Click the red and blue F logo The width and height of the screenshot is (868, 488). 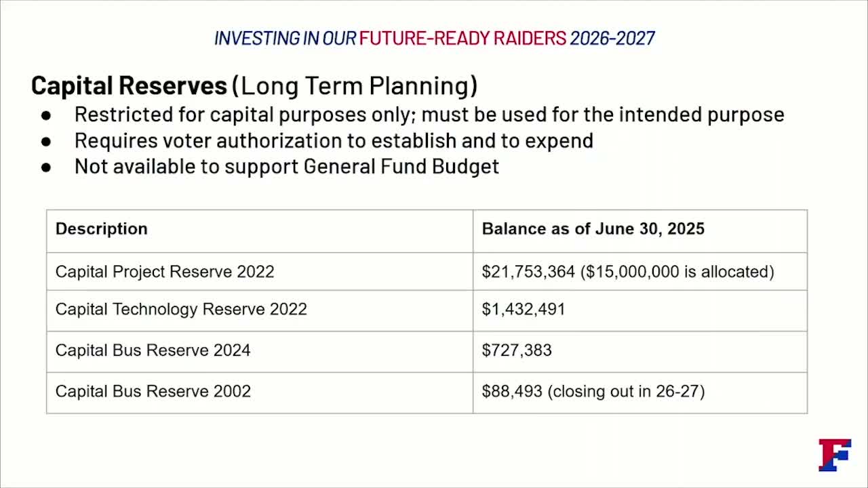point(834,455)
